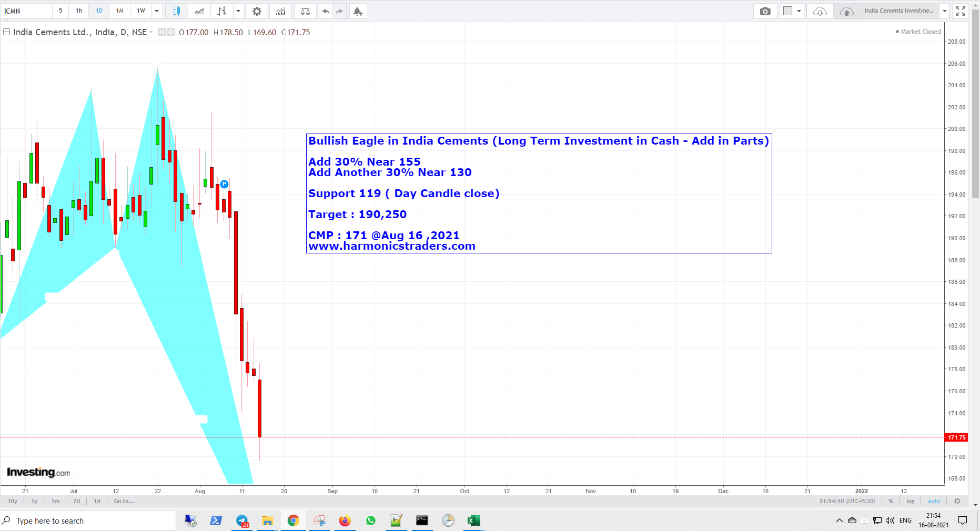This screenshot has width=980, height=531.
Task: Select the chart layout square icon
Action: coord(787,11)
